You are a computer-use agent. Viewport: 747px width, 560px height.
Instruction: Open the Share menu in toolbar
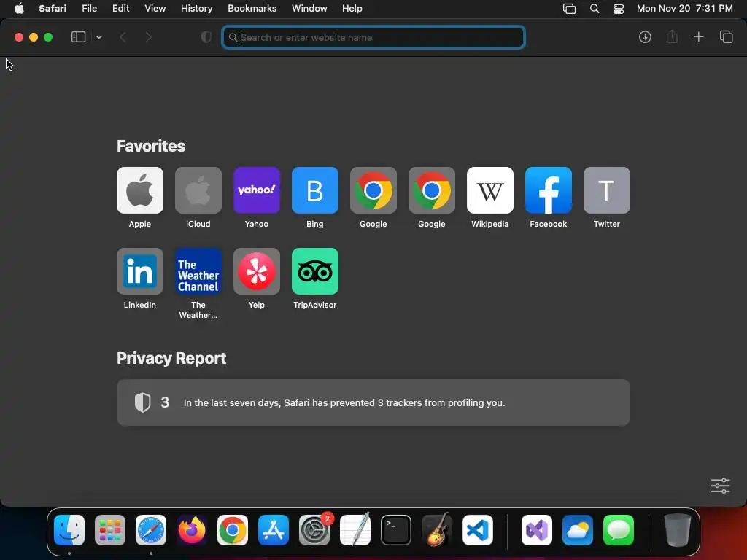coord(672,36)
